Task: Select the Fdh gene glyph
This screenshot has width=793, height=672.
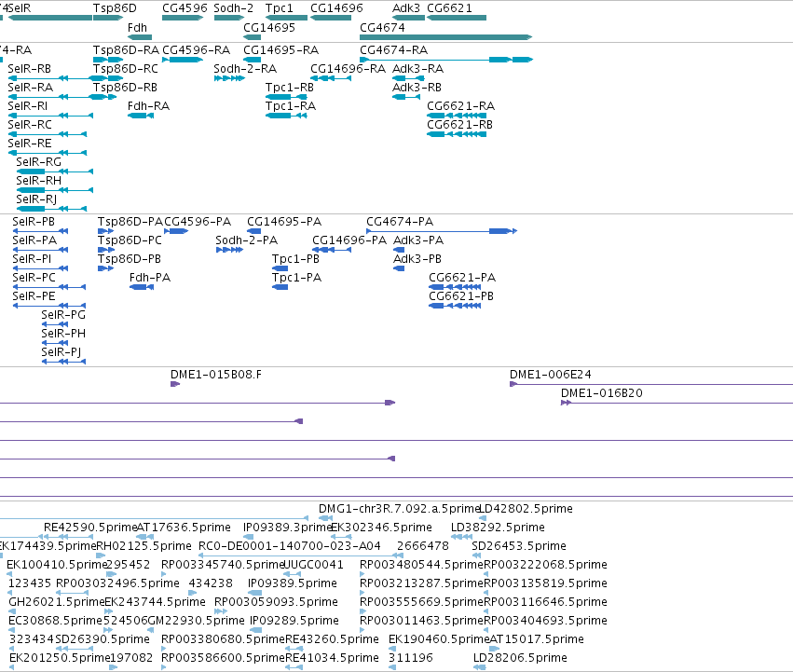Action: click(140, 37)
